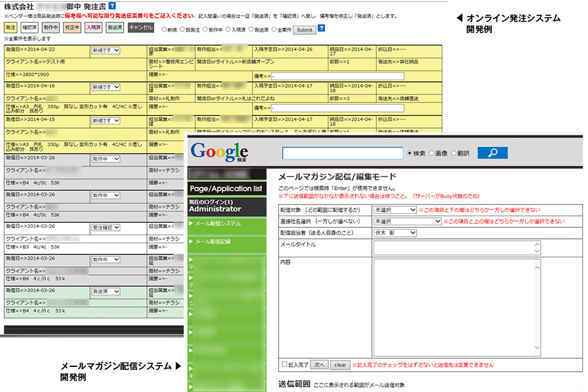Expand the 配信担当者 dropdown
The height and width of the screenshot is (392, 588).
pos(394,233)
